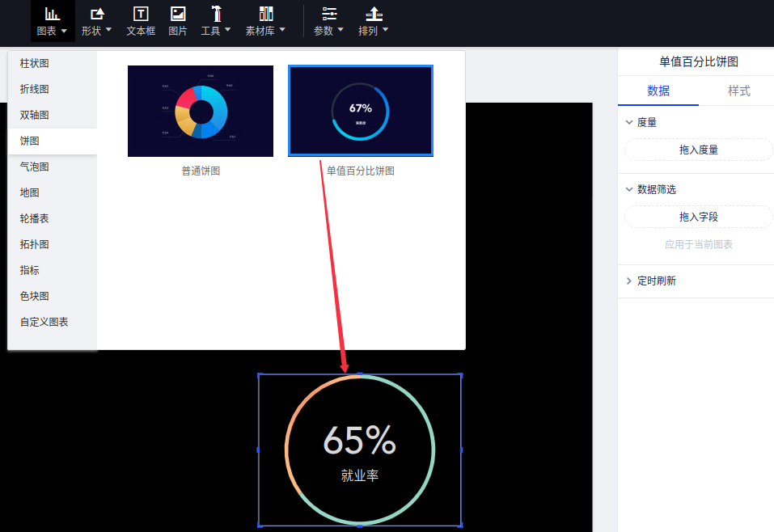
Task: Collapse the 数据筛选 section
Action: (630, 189)
